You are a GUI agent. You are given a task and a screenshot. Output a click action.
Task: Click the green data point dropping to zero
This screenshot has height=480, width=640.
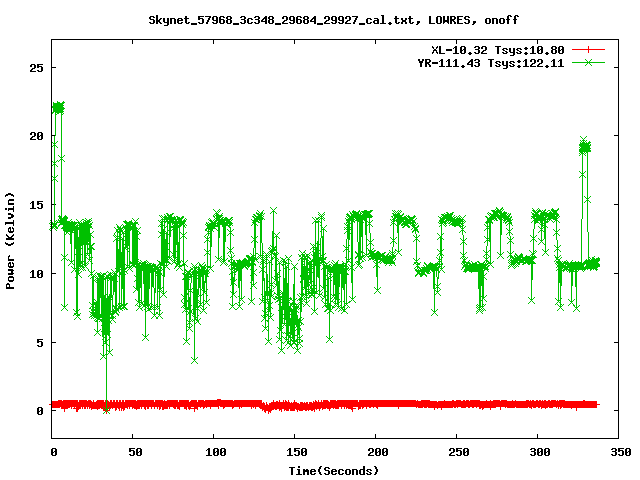tap(107, 410)
